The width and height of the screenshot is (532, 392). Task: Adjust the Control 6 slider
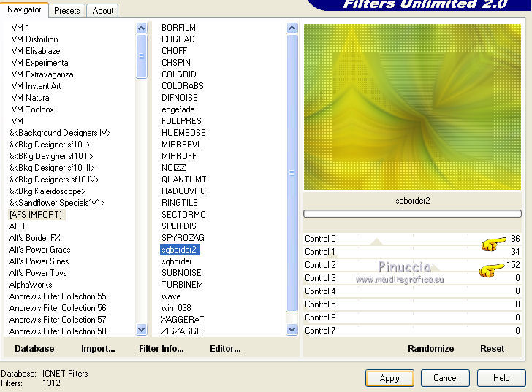(412, 318)
